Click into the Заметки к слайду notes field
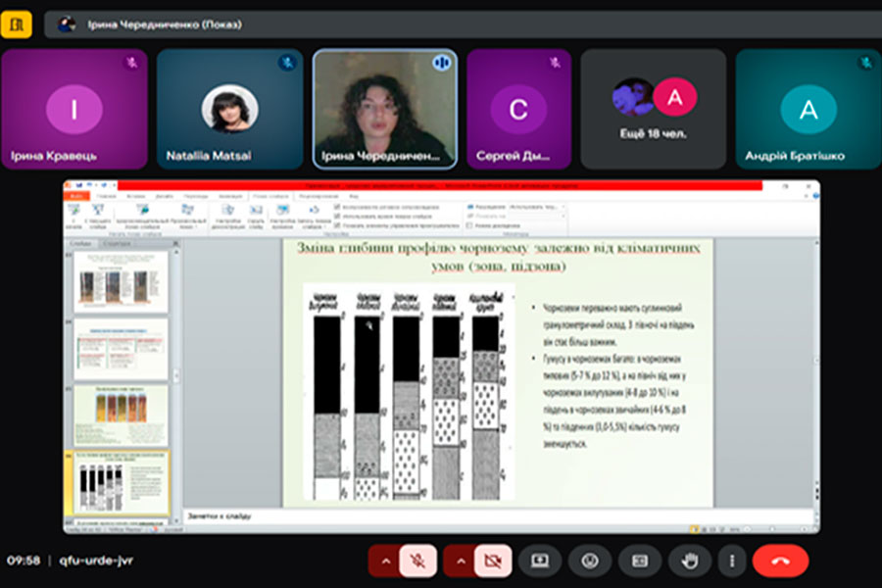The width and height of the screenshot is (882, 588). [498, 516]
